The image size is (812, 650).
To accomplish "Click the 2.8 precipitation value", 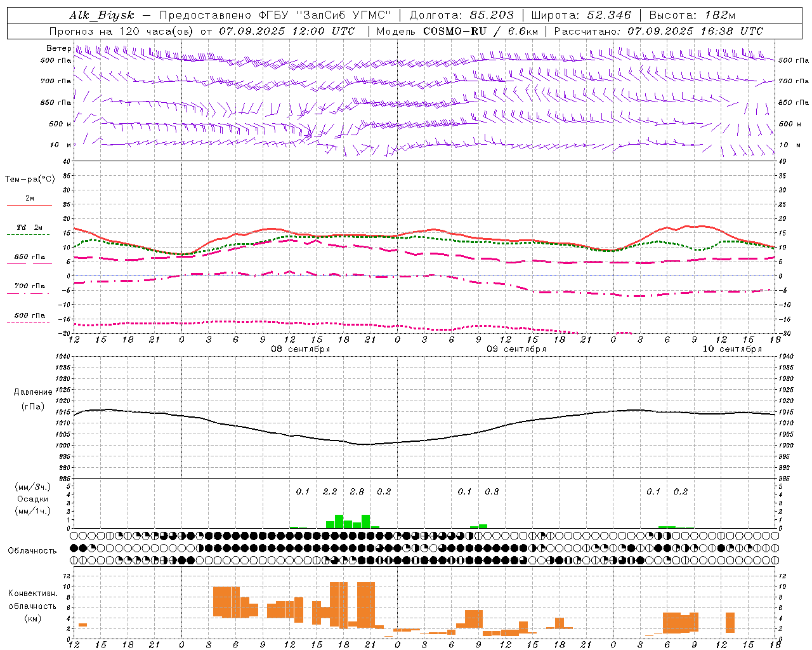I will click(357, 492).
